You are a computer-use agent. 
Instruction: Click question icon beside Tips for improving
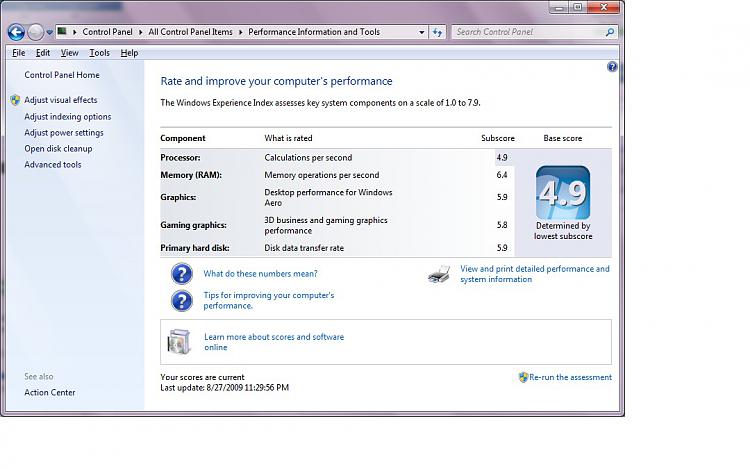pos(182,301)
